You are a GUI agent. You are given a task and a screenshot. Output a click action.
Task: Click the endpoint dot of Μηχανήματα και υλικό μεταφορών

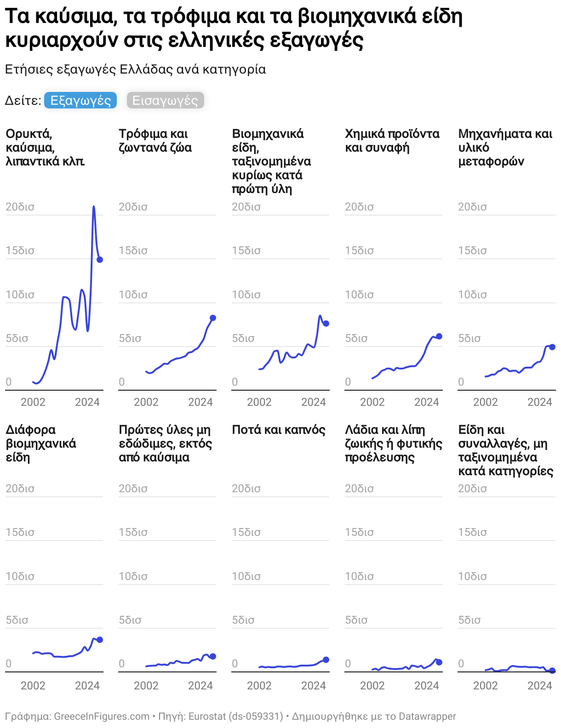point(552,347)
